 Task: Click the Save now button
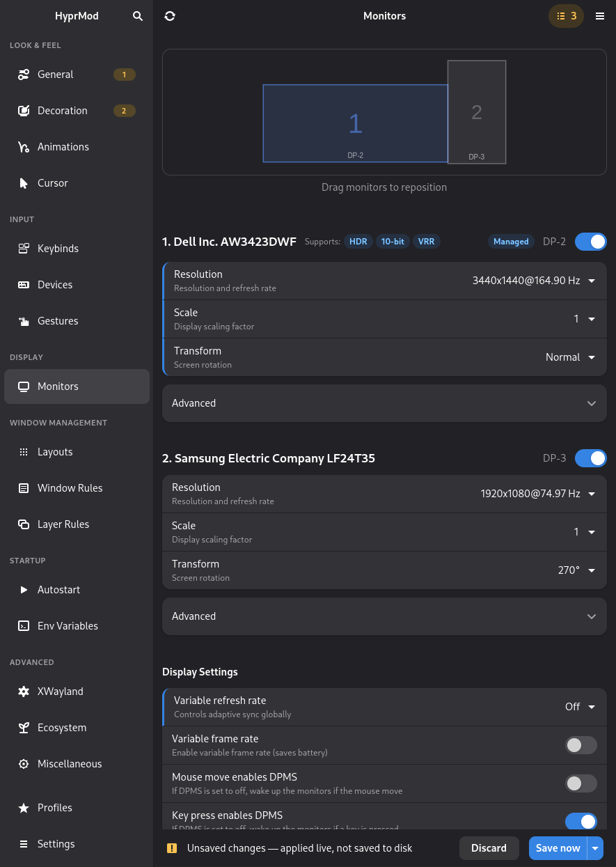tap(558, 848)
